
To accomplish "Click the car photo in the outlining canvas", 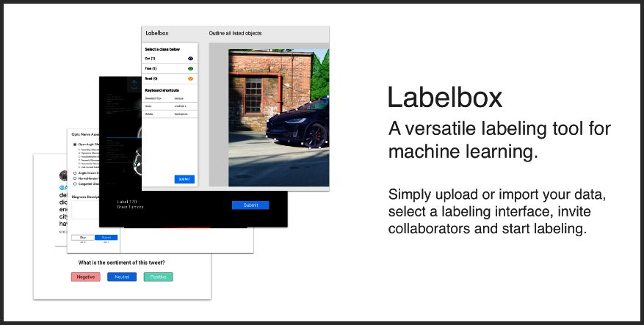I will click(278, 118).
